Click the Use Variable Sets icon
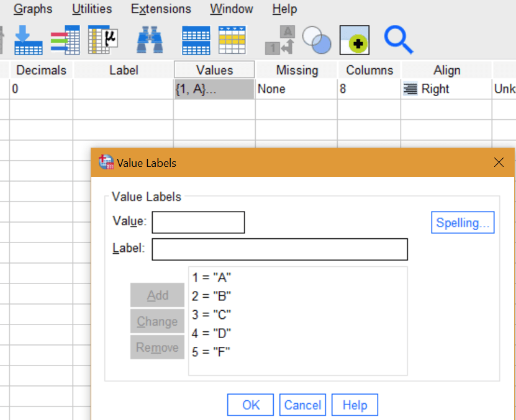The height and width of the screenshot is (420, 516). [317, 40]
